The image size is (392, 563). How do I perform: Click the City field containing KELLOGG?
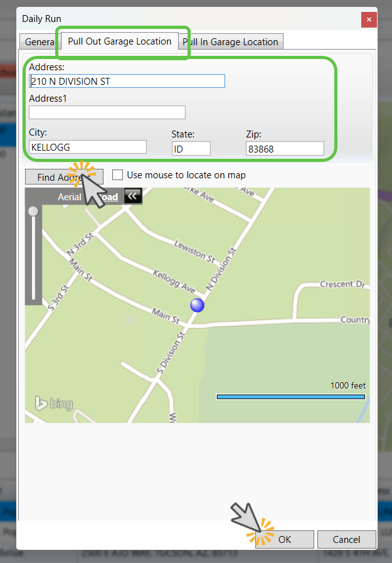coord(87,147)
